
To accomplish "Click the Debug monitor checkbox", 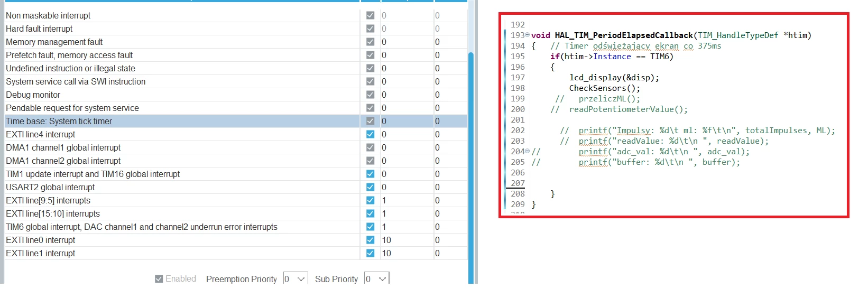I will 370,95.
